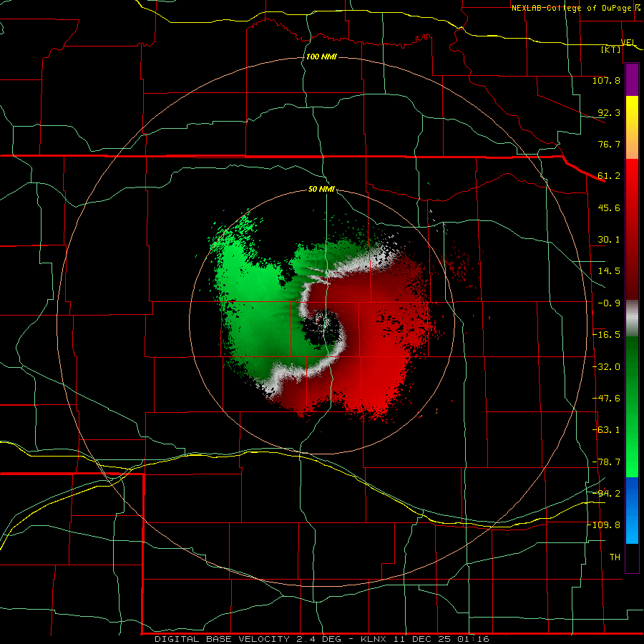The height and width of the screenshot is (644, 644).
Task: Click the blue segment of the color bar
Action: 632,510
